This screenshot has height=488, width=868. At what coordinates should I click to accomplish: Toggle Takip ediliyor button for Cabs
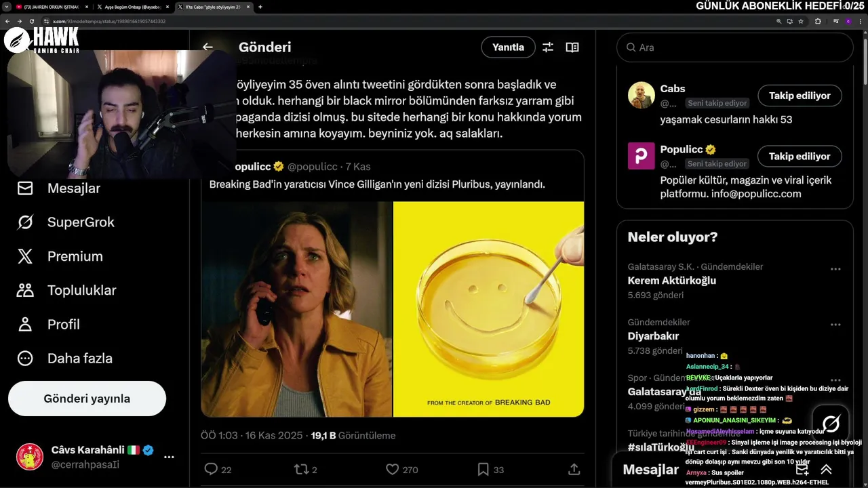click(800, 96)
